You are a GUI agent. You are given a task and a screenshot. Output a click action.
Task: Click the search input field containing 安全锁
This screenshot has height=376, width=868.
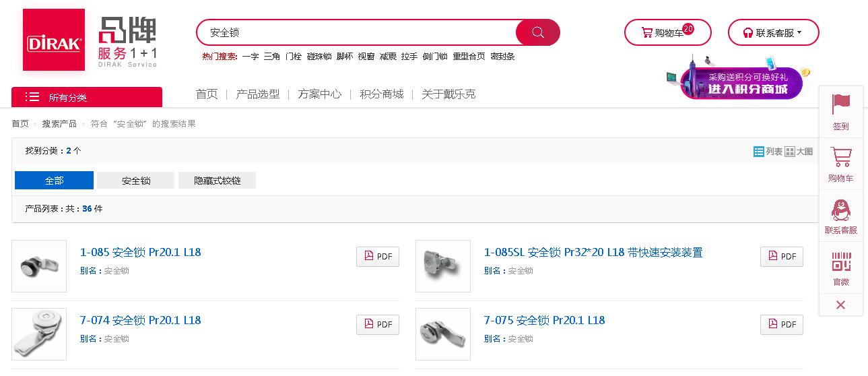tap(356, 32)
